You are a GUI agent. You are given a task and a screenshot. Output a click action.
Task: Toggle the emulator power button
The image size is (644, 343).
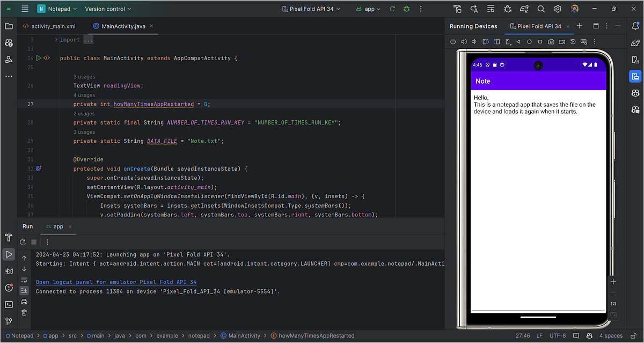(453, 41)
